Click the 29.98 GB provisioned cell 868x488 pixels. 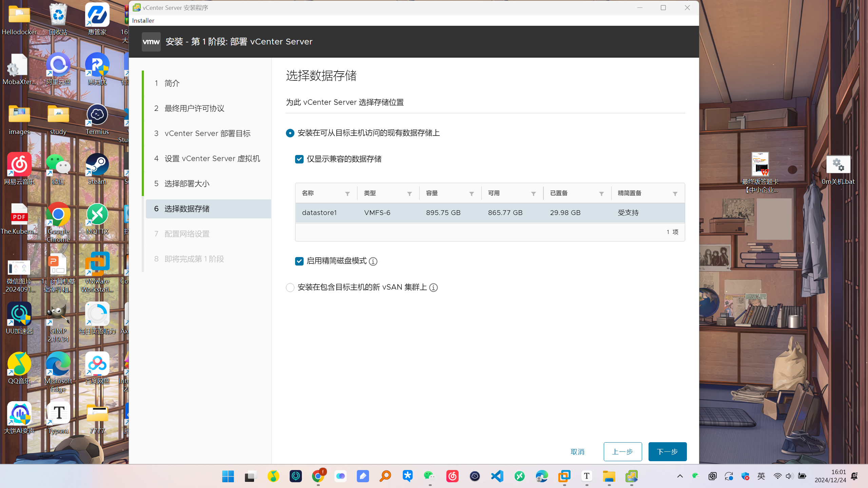click(x=565, y=213)
